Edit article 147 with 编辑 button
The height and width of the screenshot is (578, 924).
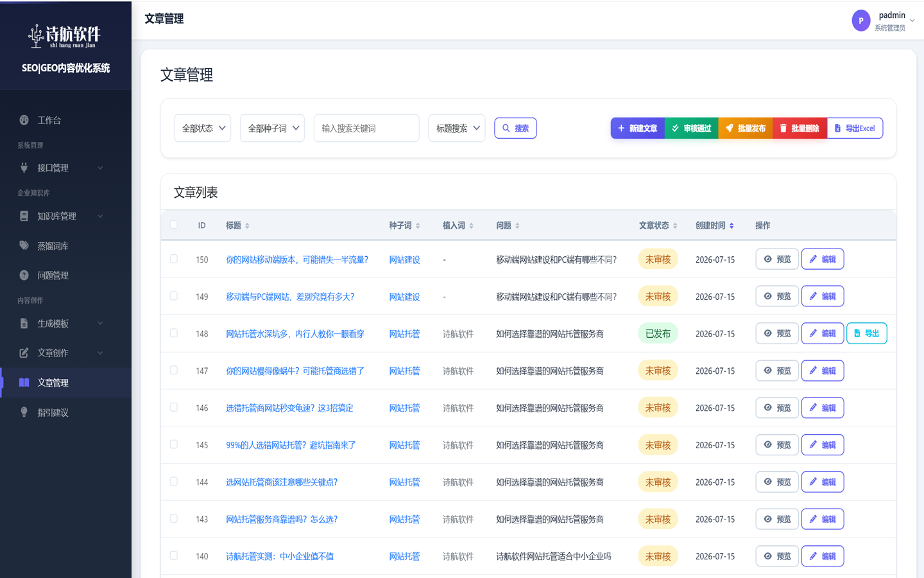823,371
